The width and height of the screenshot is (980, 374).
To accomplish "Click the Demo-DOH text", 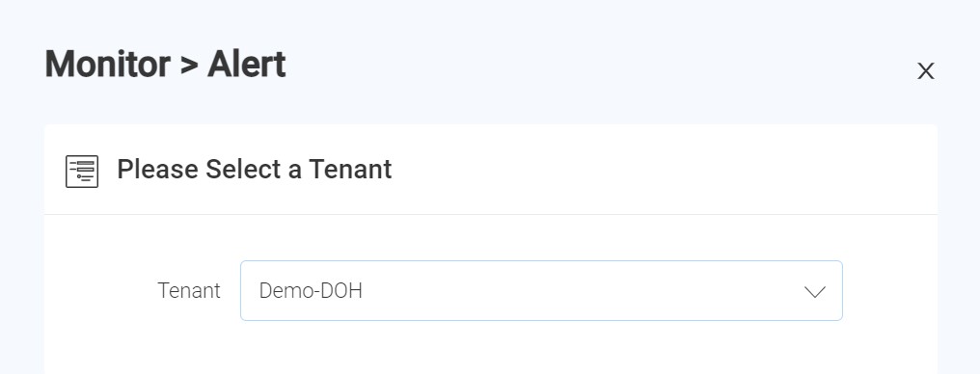I will tap(311, 291).
